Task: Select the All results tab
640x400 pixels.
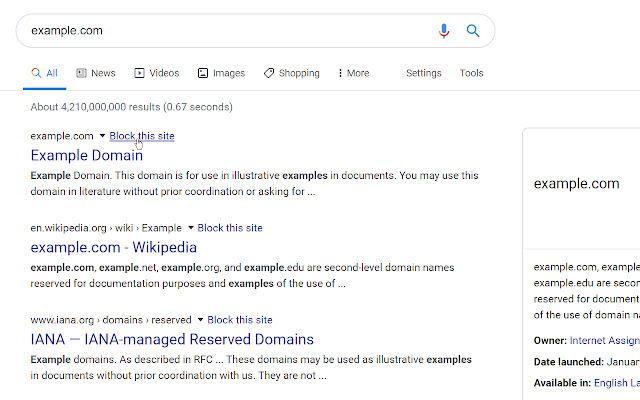Action: [x=45, y=73]
